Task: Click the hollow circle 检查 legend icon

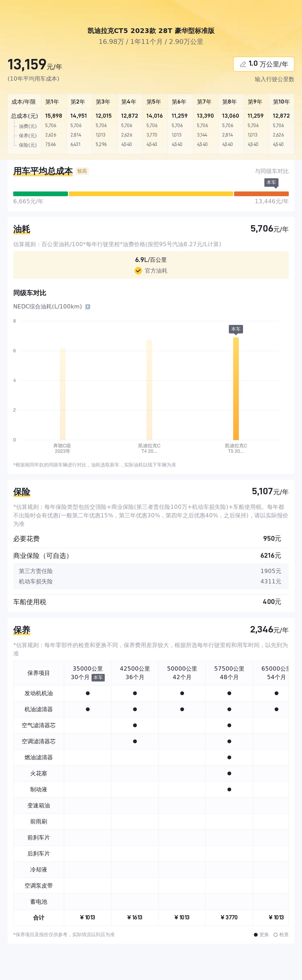Action: pos(275,934)
